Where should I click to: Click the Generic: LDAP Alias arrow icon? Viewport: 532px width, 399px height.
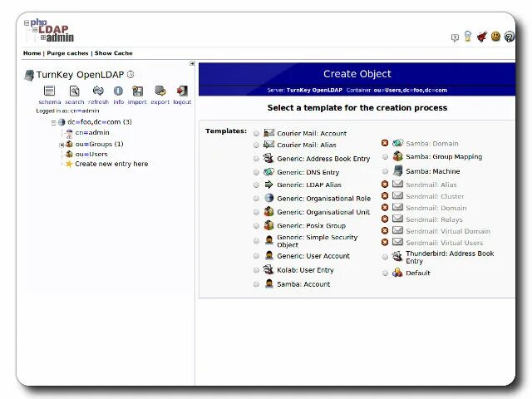(x=268, y=185)
